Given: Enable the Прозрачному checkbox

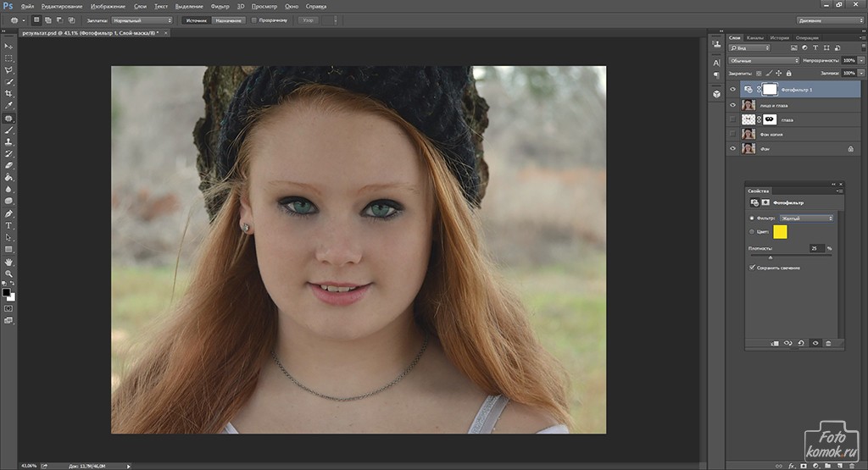Looking at the screenshot, I should (x=254, y=20).
